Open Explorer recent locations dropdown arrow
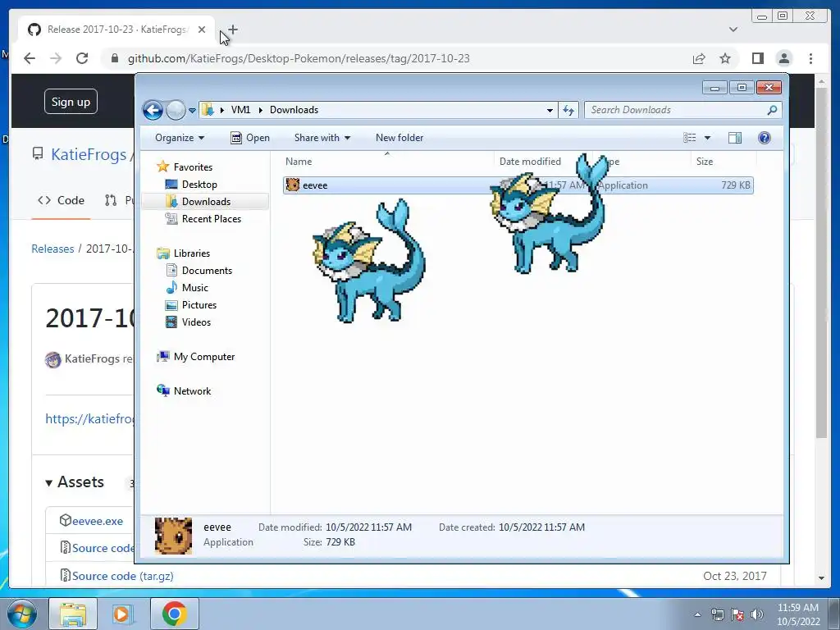840x630 pixels. pos(192,111)
